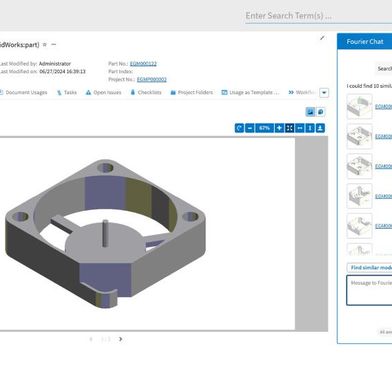The height and width of the screenshot is (392, 392).
Task: Select the third similar model thumbnail
Action: (x=359, y=166)
